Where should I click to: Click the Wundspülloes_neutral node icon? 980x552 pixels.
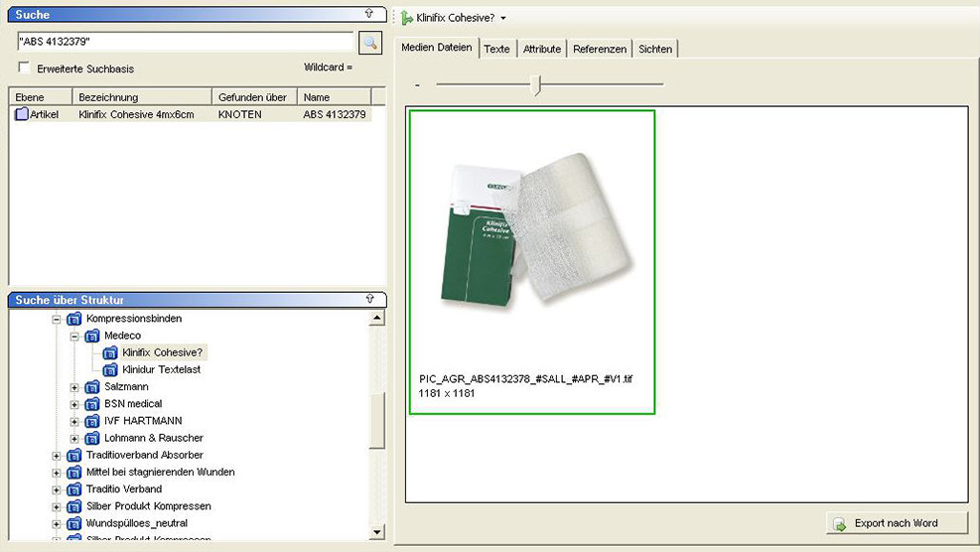point(73,523)
